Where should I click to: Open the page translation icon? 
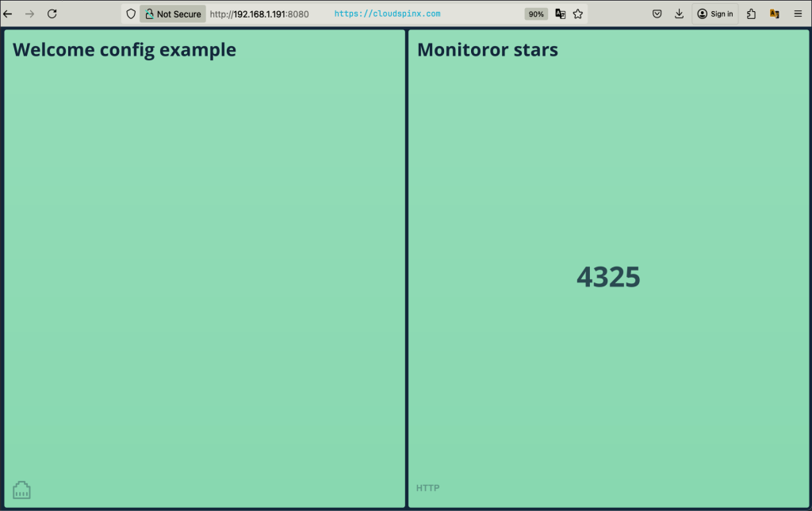[x=559, y=13]
